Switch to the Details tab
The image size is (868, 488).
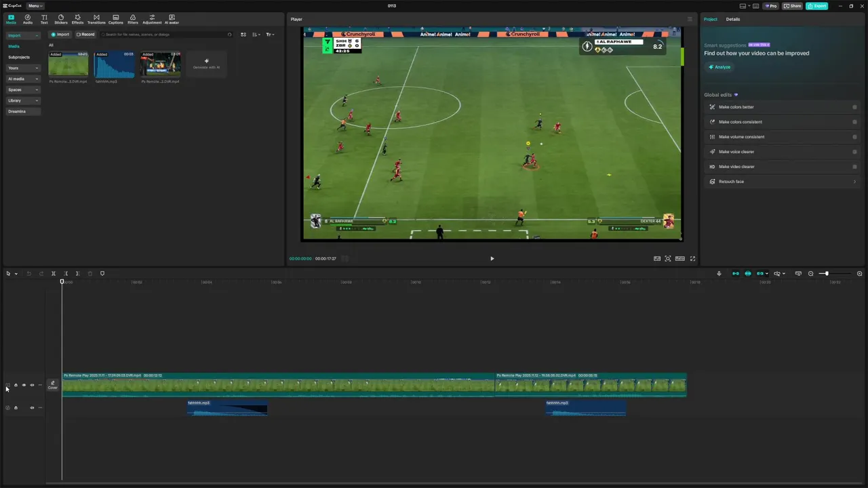[733, 19]
